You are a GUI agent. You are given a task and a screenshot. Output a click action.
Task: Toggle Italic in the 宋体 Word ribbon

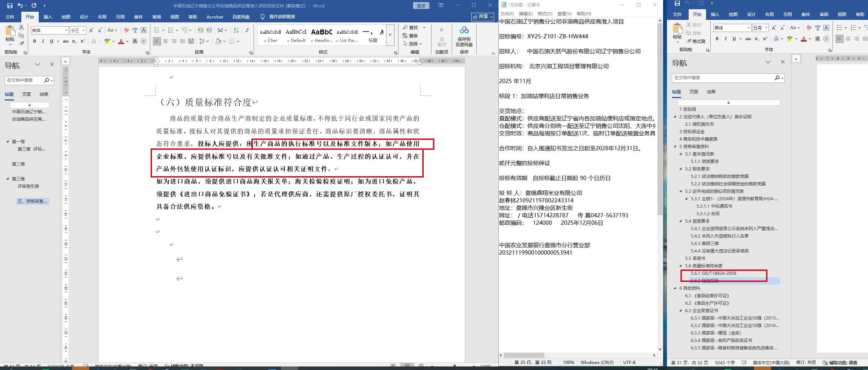tap(43, 41)
